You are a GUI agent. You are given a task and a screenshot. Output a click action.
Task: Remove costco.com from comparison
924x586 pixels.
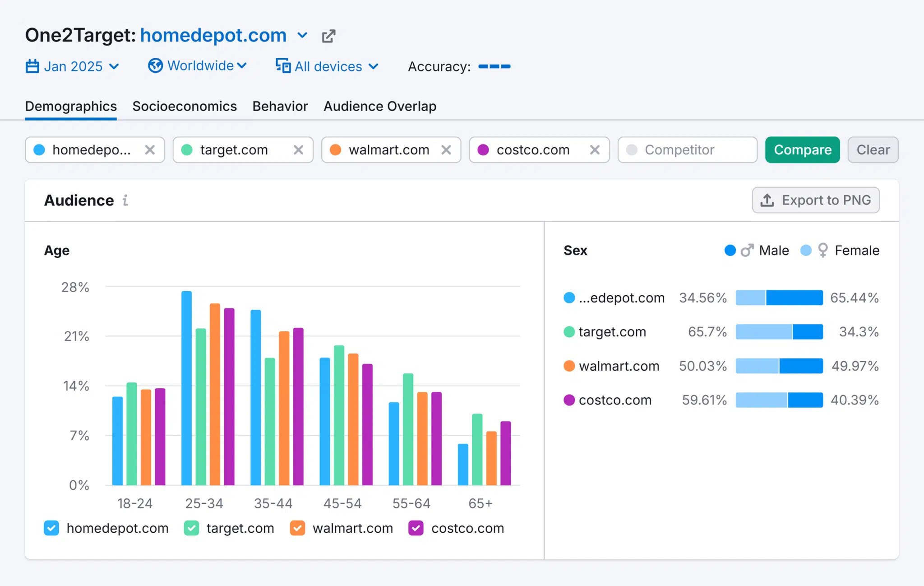[595, 150]
